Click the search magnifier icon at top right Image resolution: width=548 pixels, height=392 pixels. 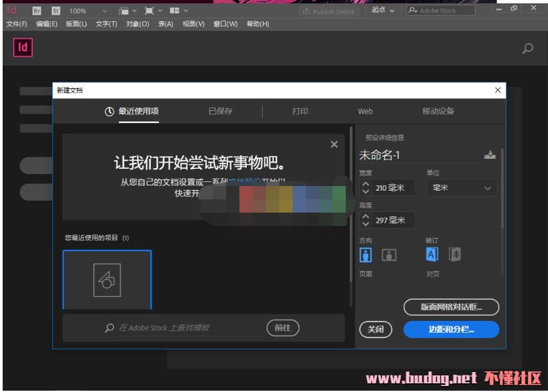tap(528, 49)
